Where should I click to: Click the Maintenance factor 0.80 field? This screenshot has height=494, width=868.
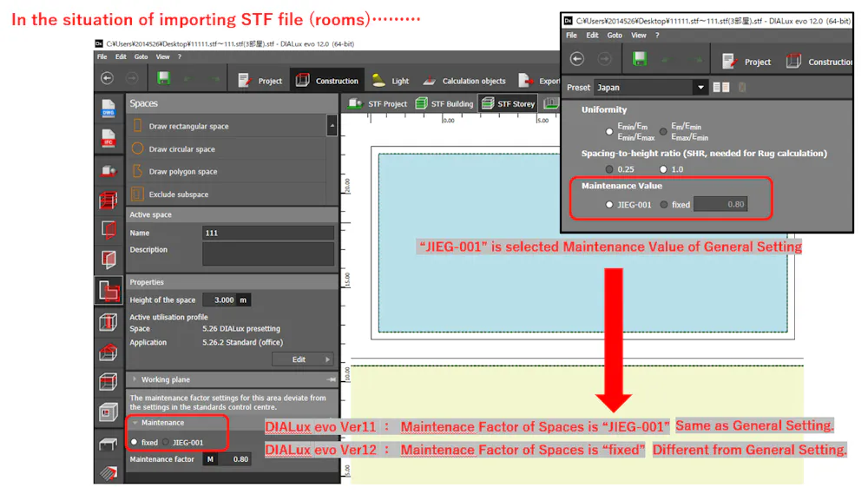(x=234, y=459)
